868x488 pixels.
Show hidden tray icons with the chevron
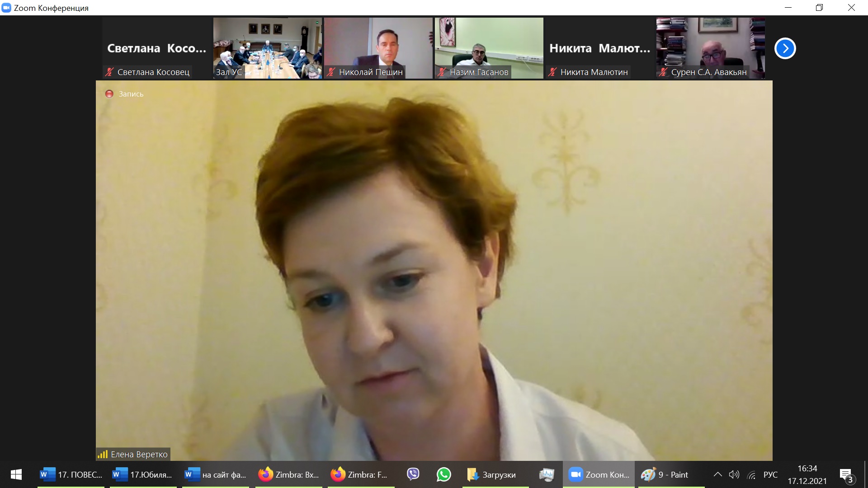pos(717,474)
